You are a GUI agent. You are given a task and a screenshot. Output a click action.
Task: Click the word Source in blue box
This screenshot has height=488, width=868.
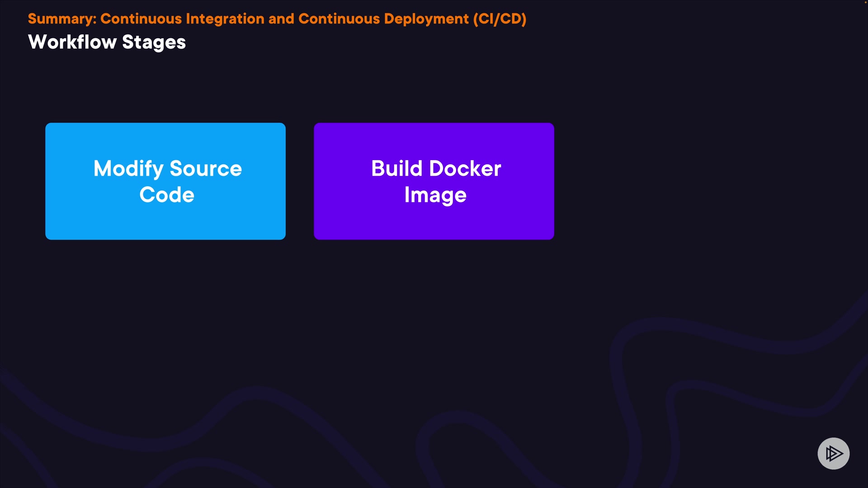tap(206, 169)
